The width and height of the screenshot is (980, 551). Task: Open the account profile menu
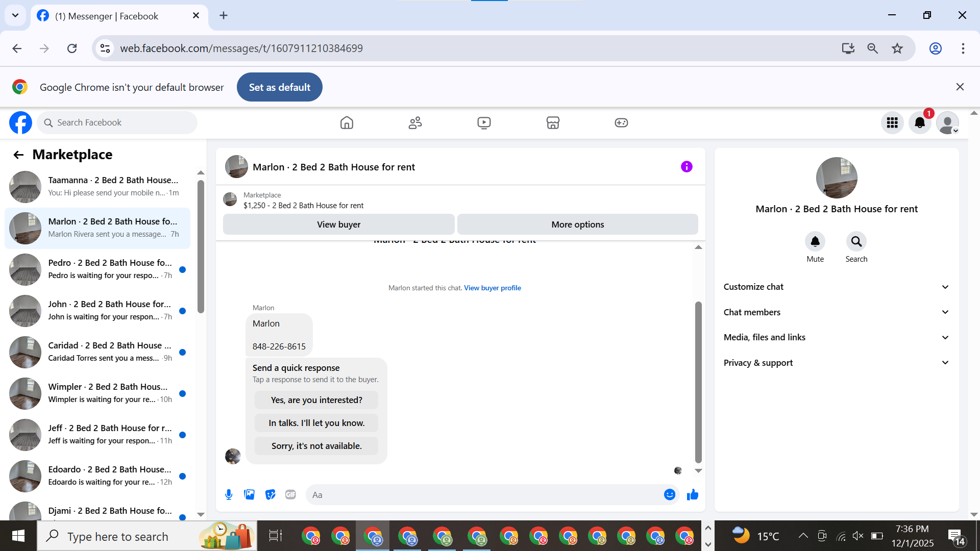tap(947, 122)
